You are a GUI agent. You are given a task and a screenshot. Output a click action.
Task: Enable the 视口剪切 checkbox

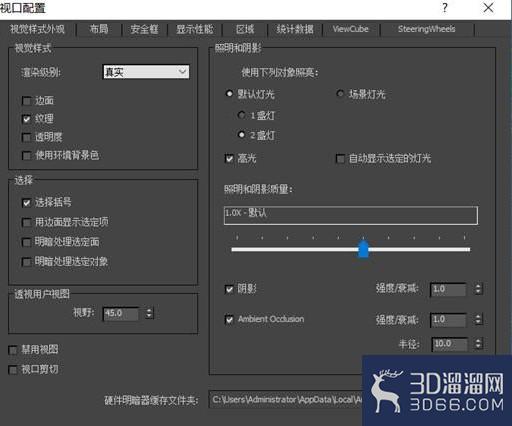[x=13, y=370]
